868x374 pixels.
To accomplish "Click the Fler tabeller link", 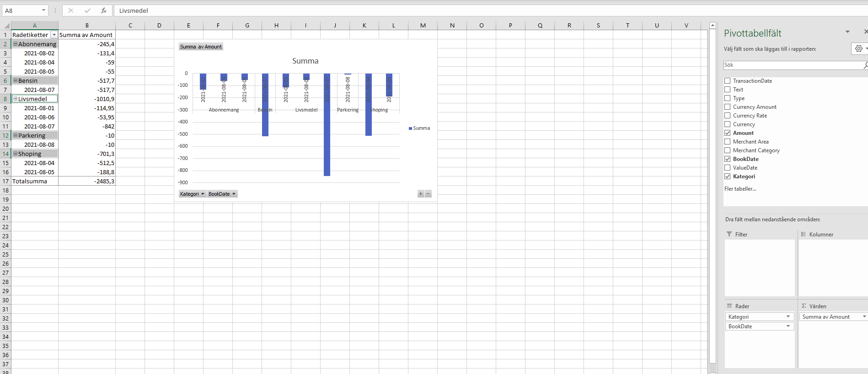I will [x=740, y=189].
